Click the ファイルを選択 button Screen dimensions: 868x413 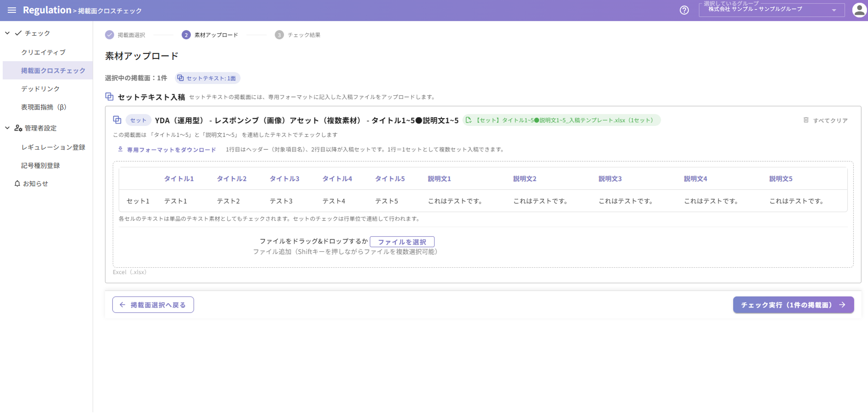pos(402,242)
